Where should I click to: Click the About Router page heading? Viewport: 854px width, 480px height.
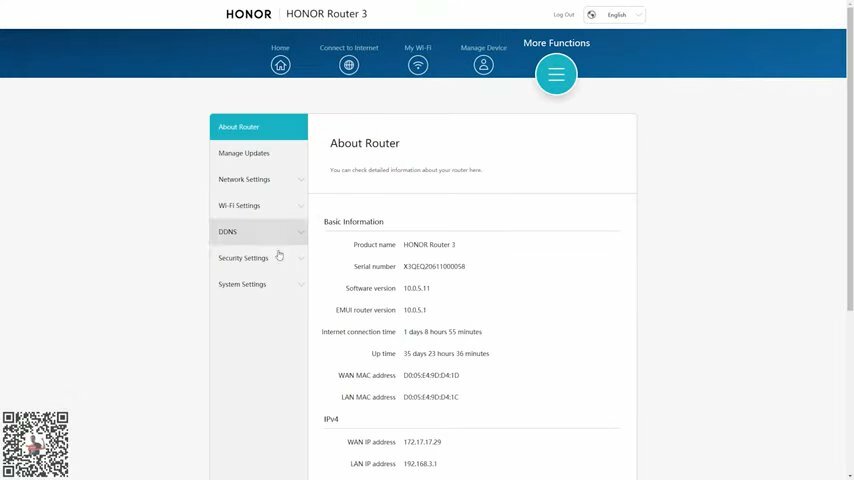364,143
